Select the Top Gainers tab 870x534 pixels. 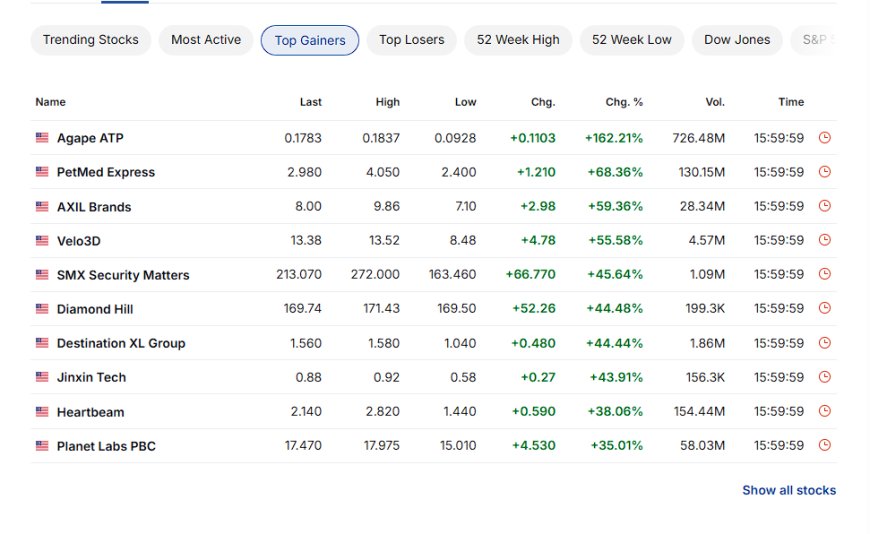(310, 41)
